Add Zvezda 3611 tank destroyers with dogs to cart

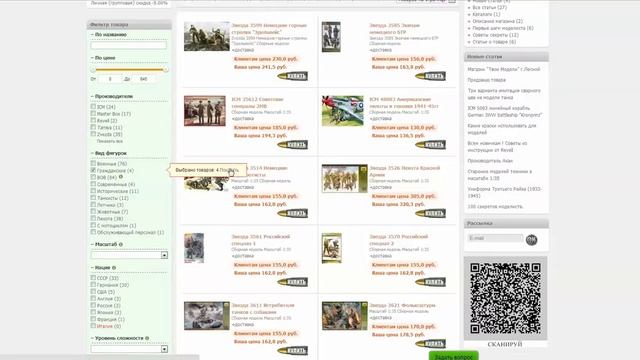(x=293, y=351)
